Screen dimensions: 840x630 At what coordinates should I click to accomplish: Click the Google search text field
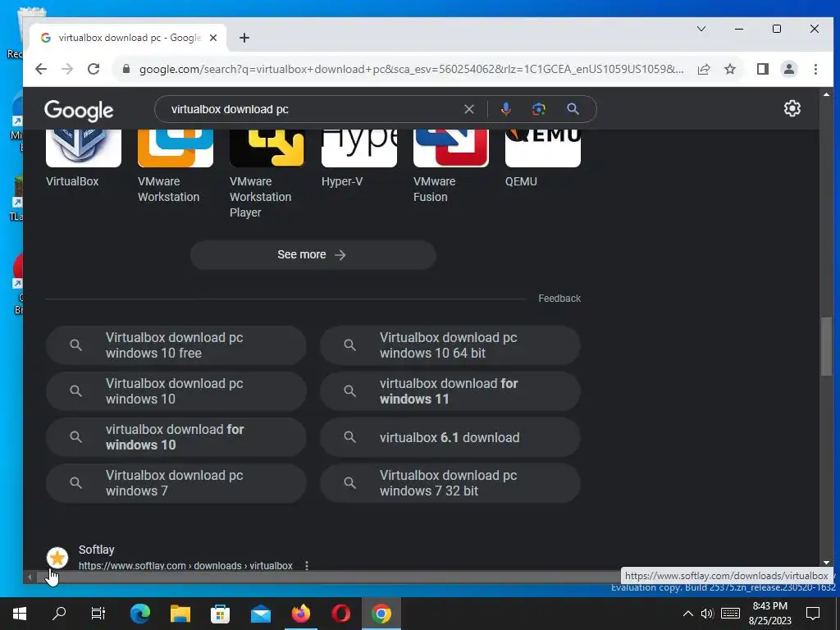click(313, 109)
